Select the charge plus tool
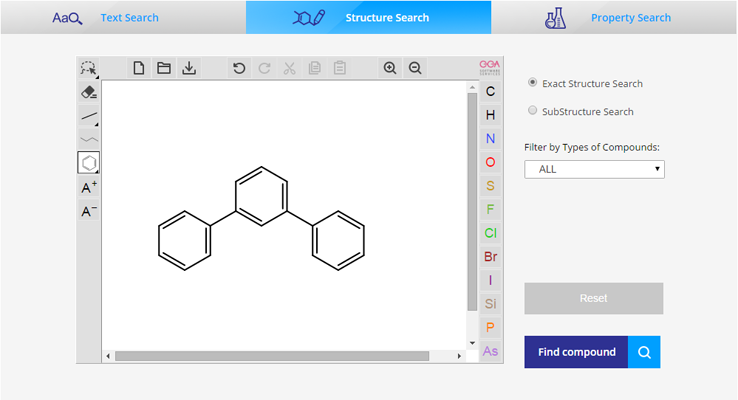Image resolution: width=738 pixels, height=400 pixels. pos(88,187)
